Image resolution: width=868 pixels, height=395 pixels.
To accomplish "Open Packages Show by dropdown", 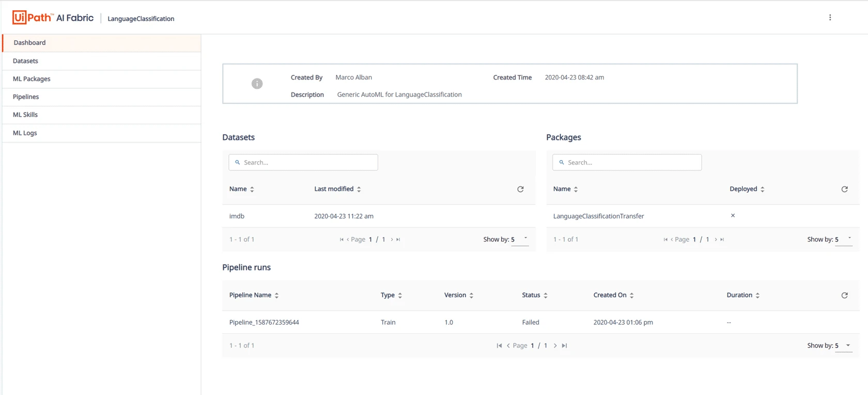I will pos(844,240).
